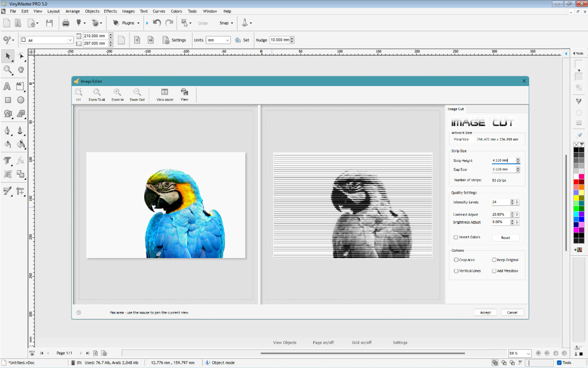This screenshot has height=368, width=588.
Task: Select the Zoom tool in the left toolbar
Action: pyautogui.click(x=7, y=70)
